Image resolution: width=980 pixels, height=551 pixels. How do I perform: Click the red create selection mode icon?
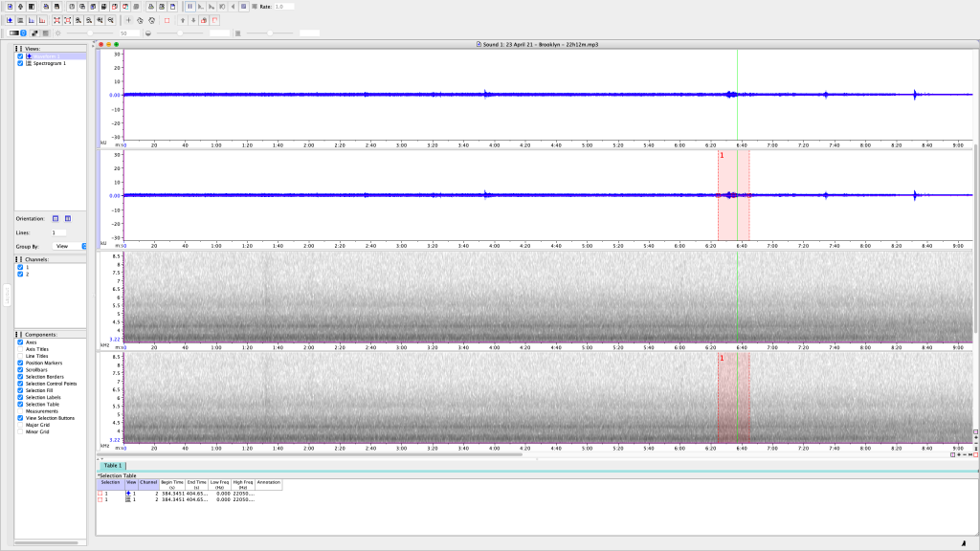(x=167, y=19)
